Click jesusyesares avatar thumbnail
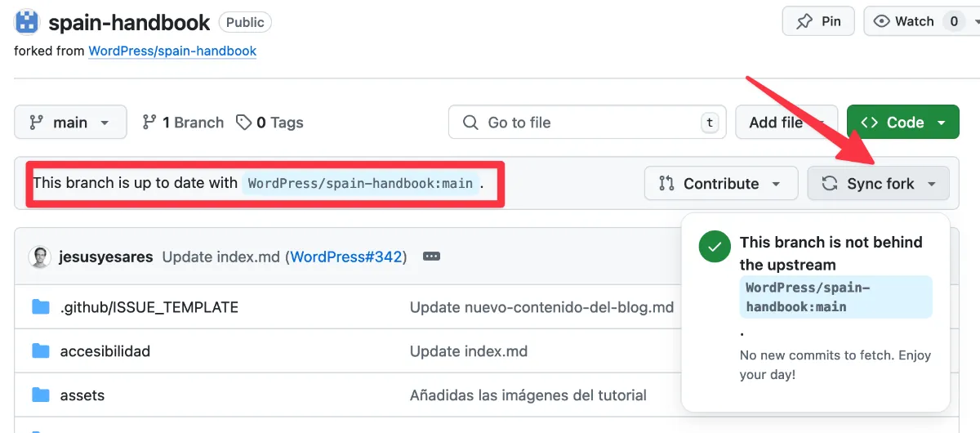 (40, 257)
